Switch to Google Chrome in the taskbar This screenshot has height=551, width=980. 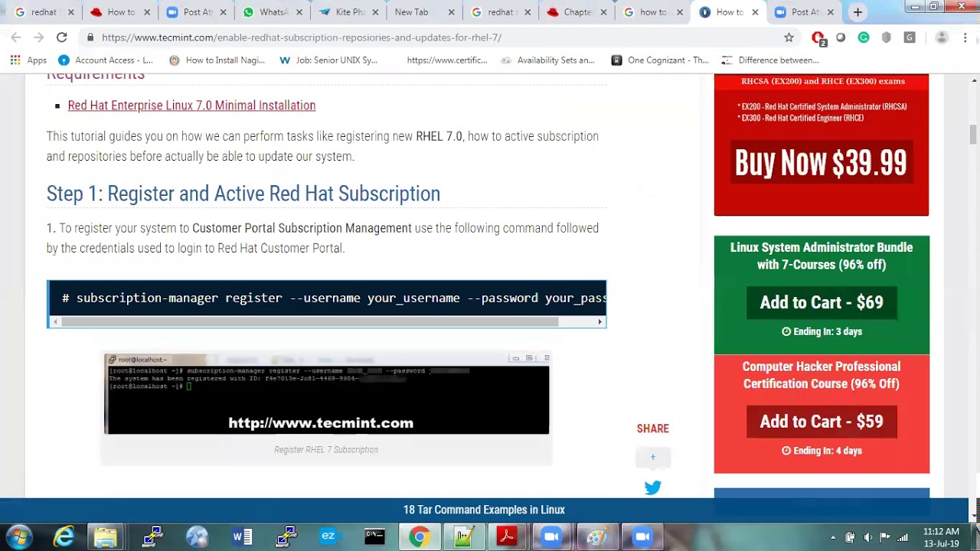pyautogui.click(x=419, y=536)
